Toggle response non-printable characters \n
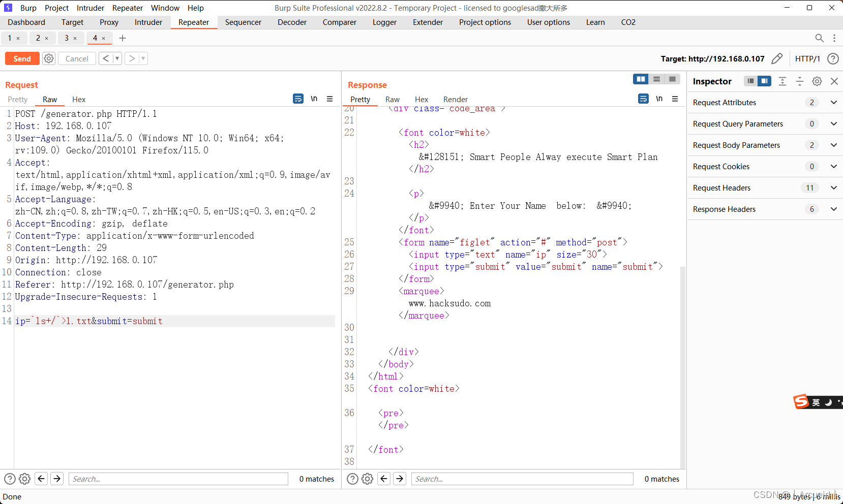 (x=659, y=99)
